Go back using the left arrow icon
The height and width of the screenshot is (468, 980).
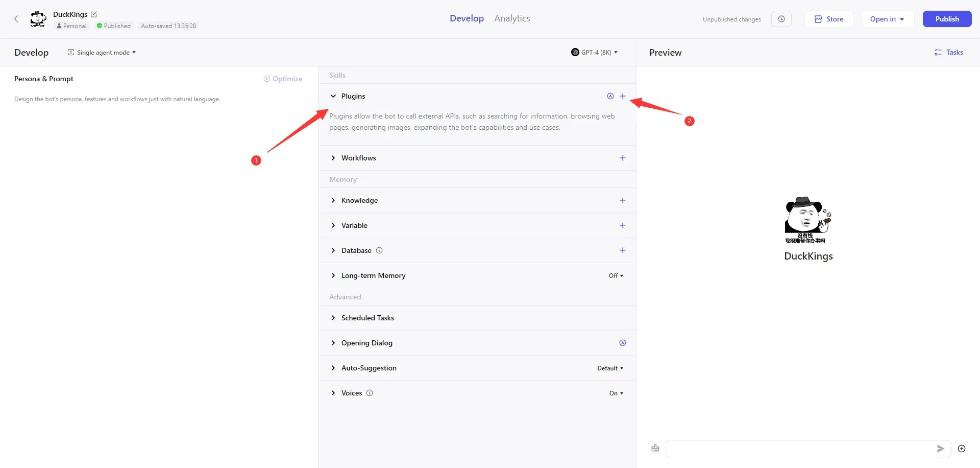16,19
